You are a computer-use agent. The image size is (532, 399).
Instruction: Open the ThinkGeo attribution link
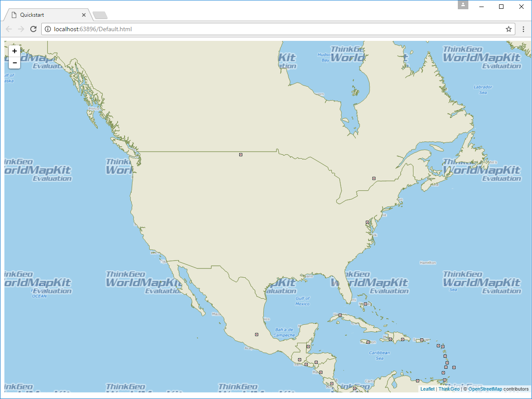[x=449, y=389]
